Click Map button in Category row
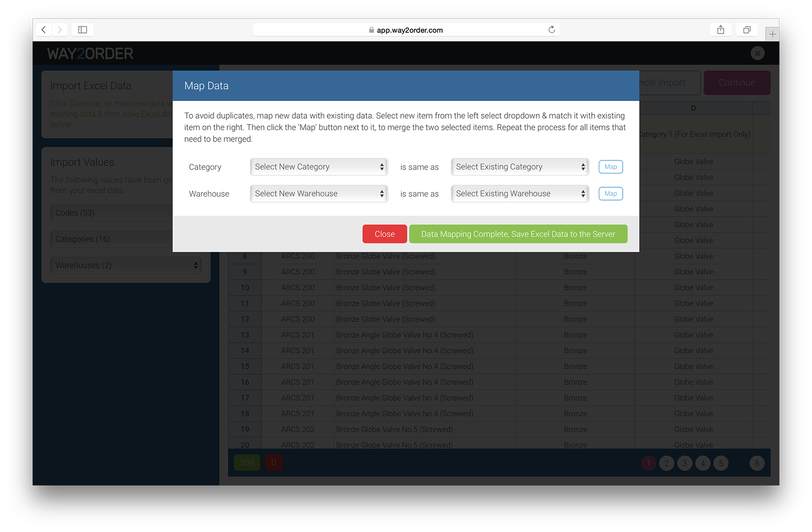The width and height of the screenshot is (812, 532). (611, 167)
